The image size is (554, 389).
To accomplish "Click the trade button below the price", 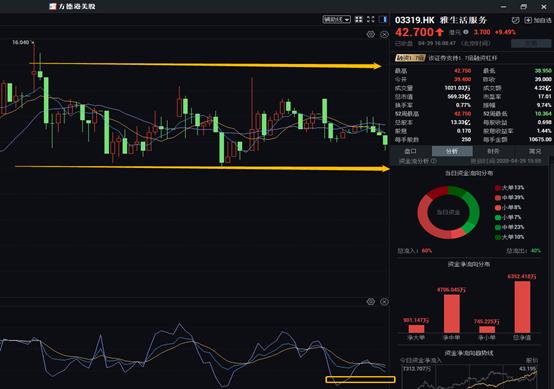I will (x=531, y=43).
